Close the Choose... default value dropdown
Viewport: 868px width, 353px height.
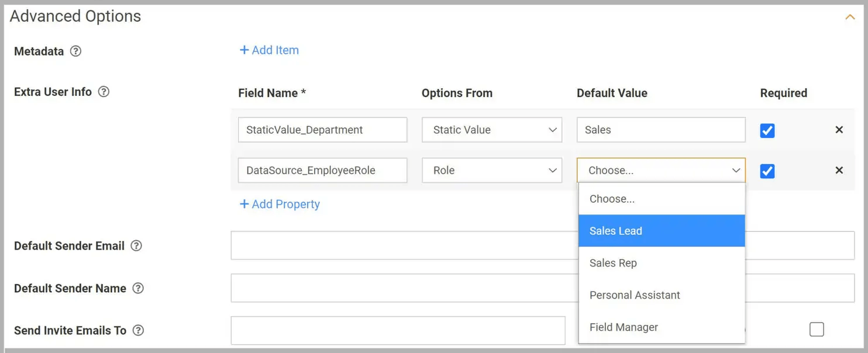tap(661, 170)
